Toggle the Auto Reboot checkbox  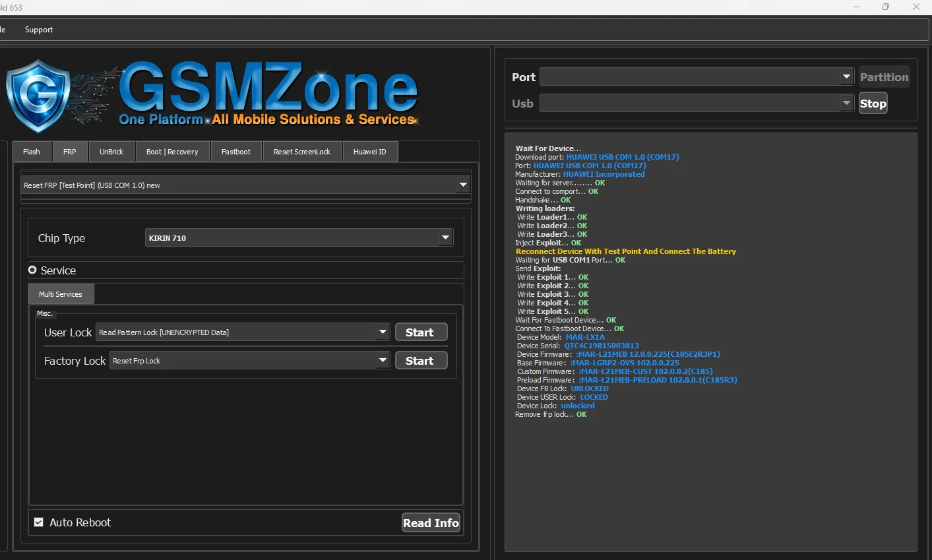(x=39, y=522)
